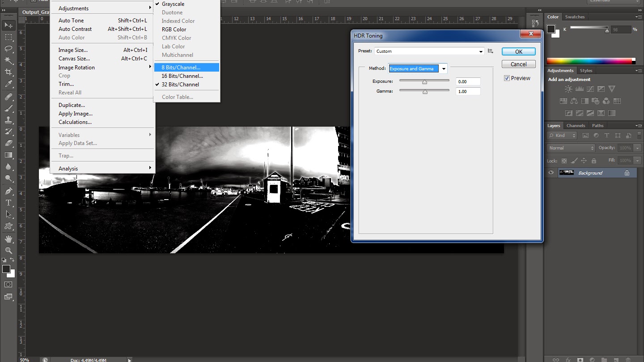The image size is (644, 362).
Task: Toggle lock image pixels
Action: coord(574,161)
